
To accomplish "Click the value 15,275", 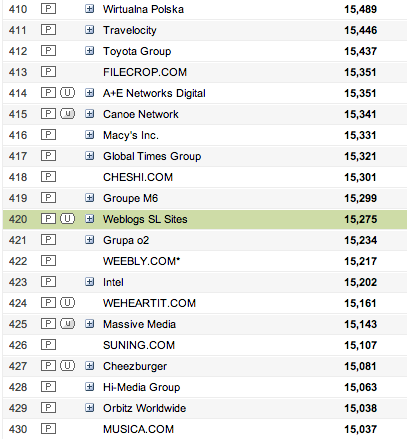I will click(361, 219).
